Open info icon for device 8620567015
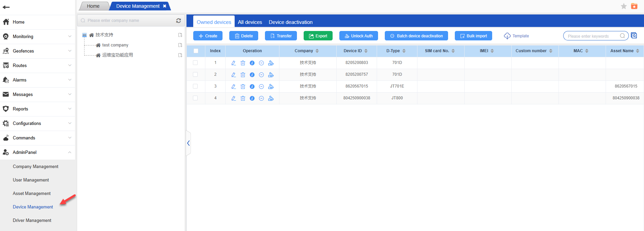 (x=252, y=87)
